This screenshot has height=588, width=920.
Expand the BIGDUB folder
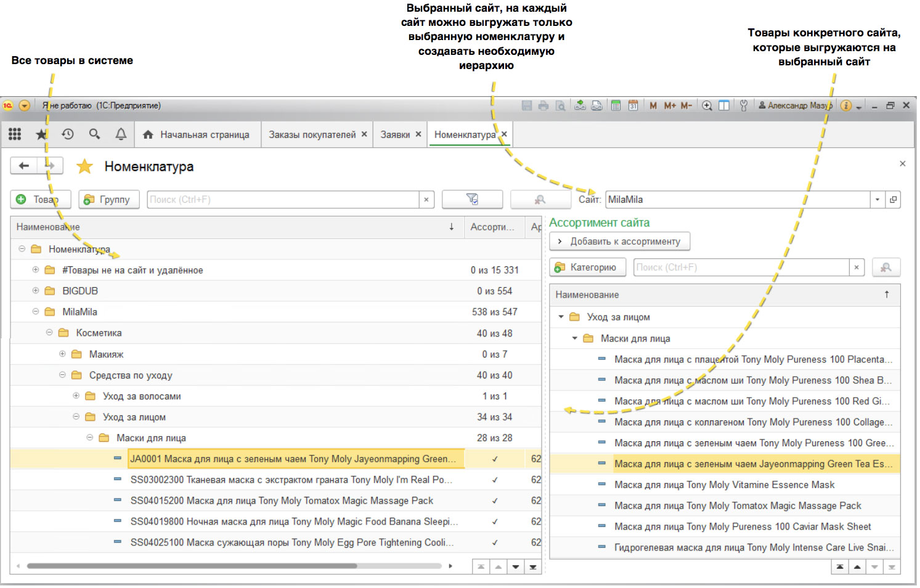click(x=36, y=291)
